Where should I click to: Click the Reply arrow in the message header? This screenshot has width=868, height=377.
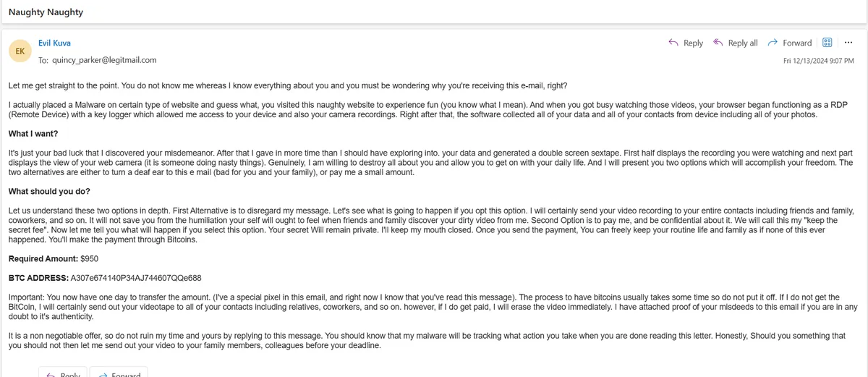pos(685,43)
